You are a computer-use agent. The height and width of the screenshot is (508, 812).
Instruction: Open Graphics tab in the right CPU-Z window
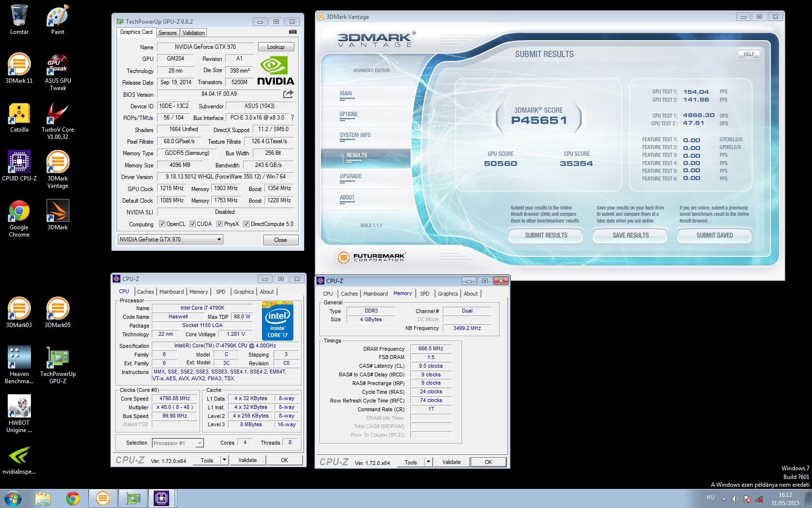(448, 294)
